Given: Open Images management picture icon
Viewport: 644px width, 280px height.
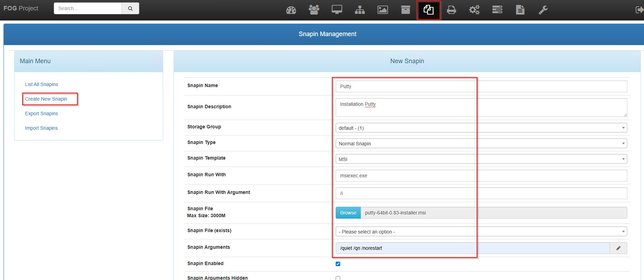Looking at the screenshot, I should (x=383, y=10).
